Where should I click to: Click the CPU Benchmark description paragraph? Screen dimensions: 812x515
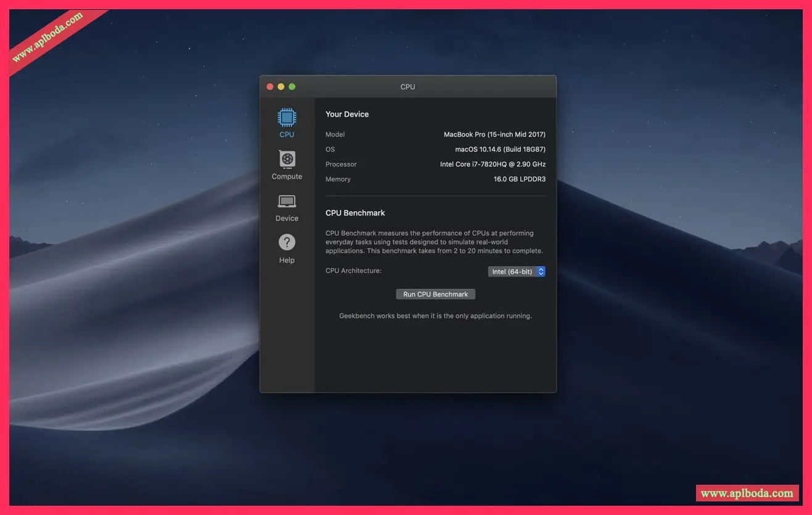coord(434,242)
